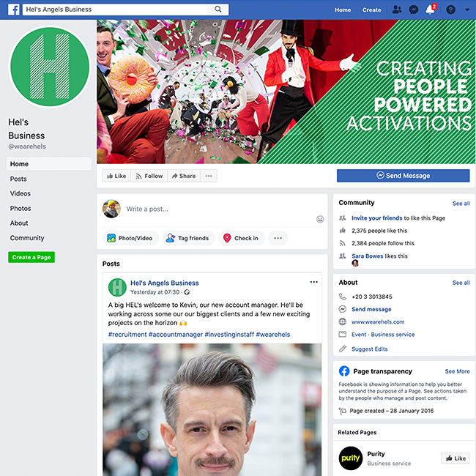
Task: Click the cover photo banner
Action: (286, 92)
